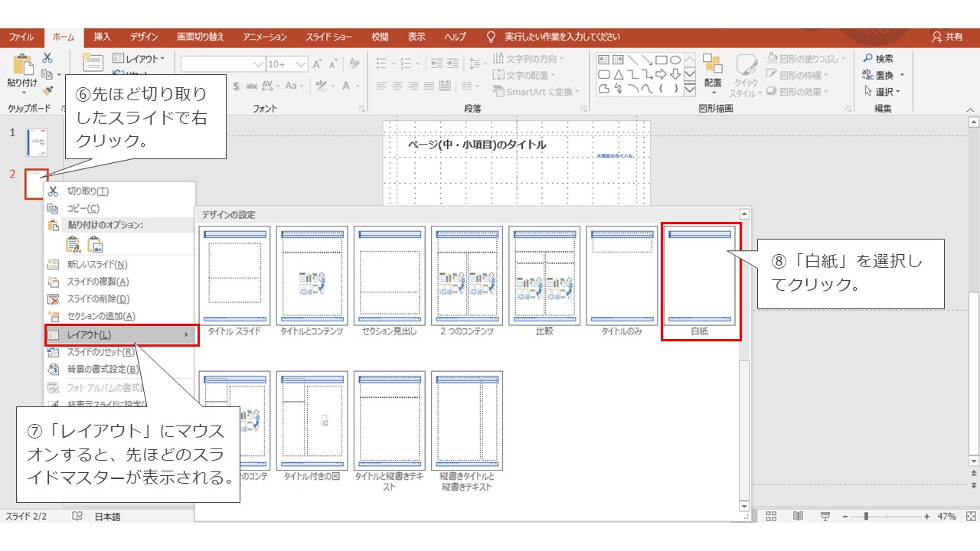Open font color A dropdown arrow
Screen dimensions: 980x551
tap(358, 86)
